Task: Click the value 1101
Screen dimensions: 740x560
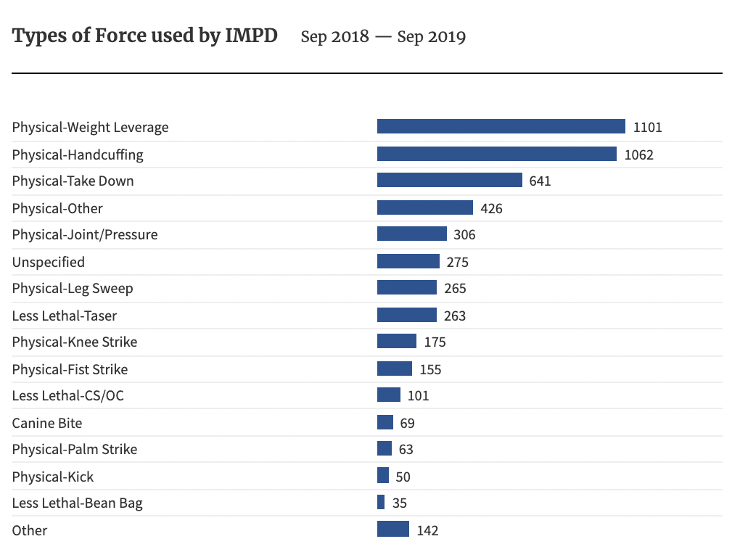Action: (x=647, y=128)
